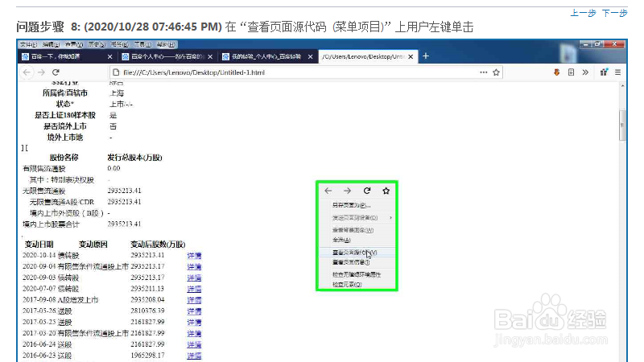
Task: Choose 查看页面源代码(V) in the context menu
Action: point(357,253)
